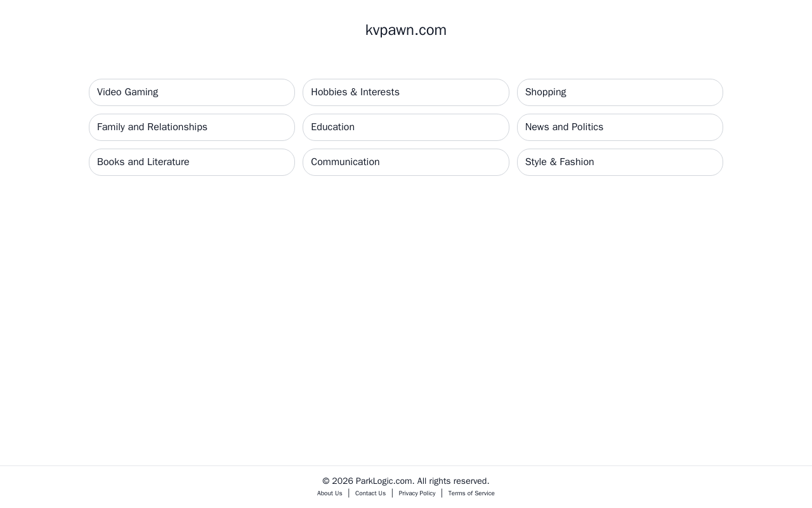The height and width of the screenshot is (508, 812).
Task: Open News and Politics topic
Action: pos(620,127)
